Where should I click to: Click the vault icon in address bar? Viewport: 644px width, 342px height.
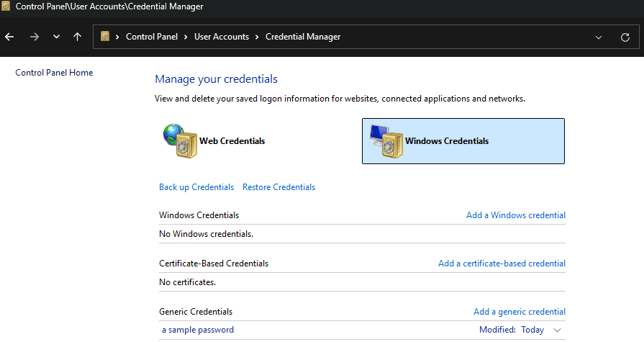point(105,37)
